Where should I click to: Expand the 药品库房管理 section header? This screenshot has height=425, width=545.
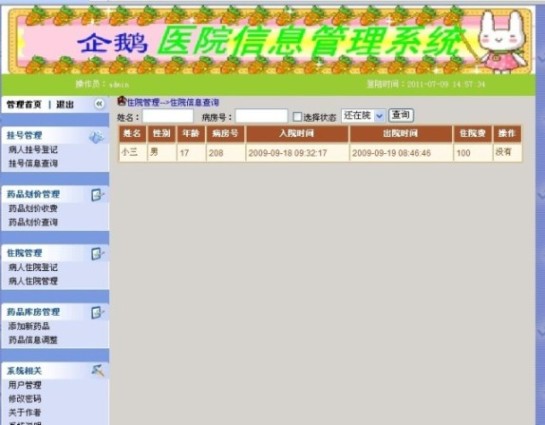(x=55, y=312)
